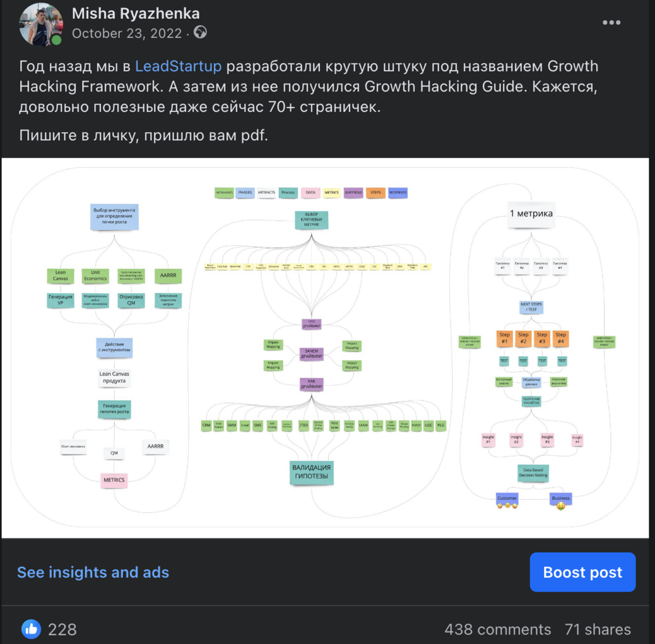This screenshot has width=655, height=644.
Task: Open the three-dot post options menu
Action: (611, 23)
